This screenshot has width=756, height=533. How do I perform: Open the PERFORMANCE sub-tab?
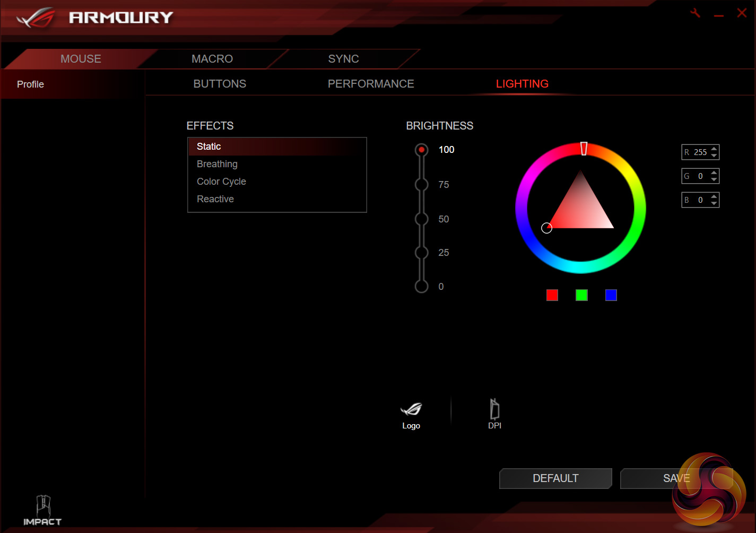tap(371, 84)
